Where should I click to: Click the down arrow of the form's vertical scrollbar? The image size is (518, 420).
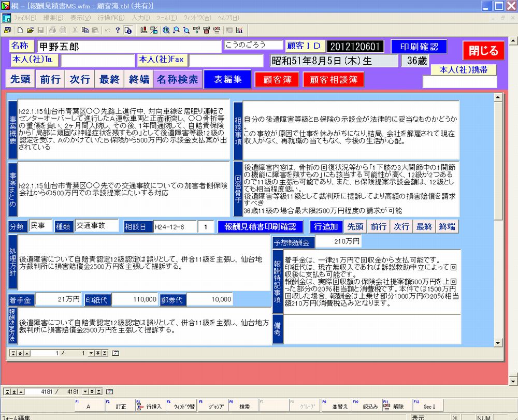click(498, 343)
